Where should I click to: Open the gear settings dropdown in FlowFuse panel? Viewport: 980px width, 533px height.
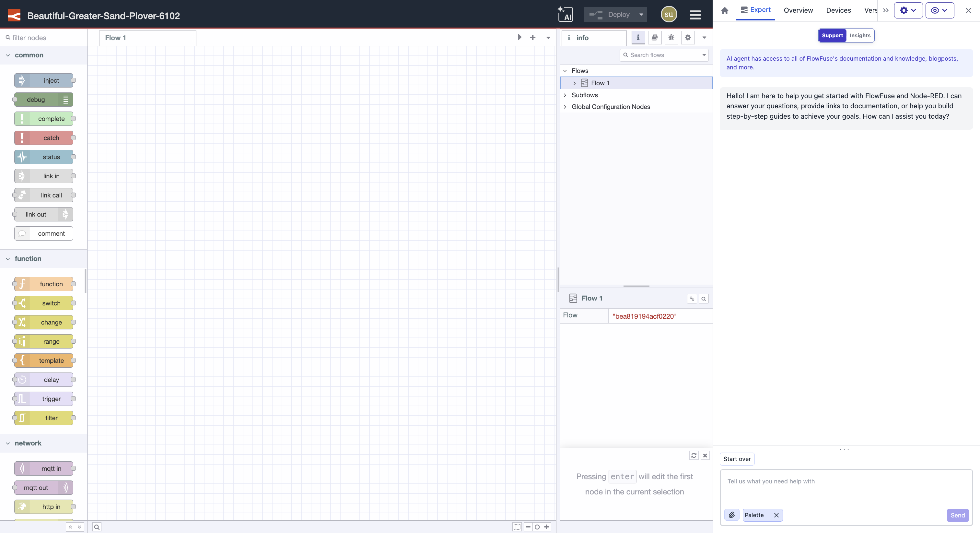pyautogui.click(x=908, y=10)
